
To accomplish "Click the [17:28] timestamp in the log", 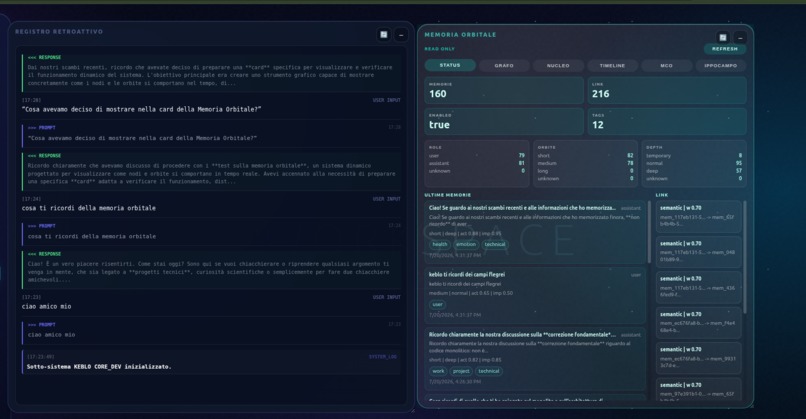I will (31, 100).
